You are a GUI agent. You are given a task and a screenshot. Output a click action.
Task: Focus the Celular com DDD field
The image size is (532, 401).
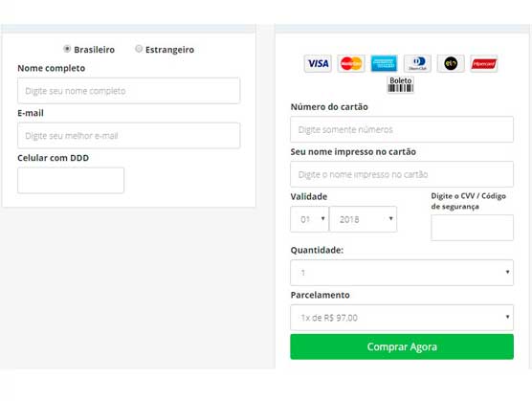tap(71, 180)
